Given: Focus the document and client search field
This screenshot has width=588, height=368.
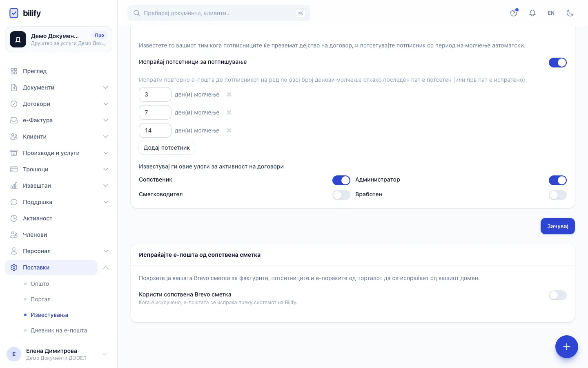Looking at the screenshot, I should pyautogui.click(x=219, y=13).
